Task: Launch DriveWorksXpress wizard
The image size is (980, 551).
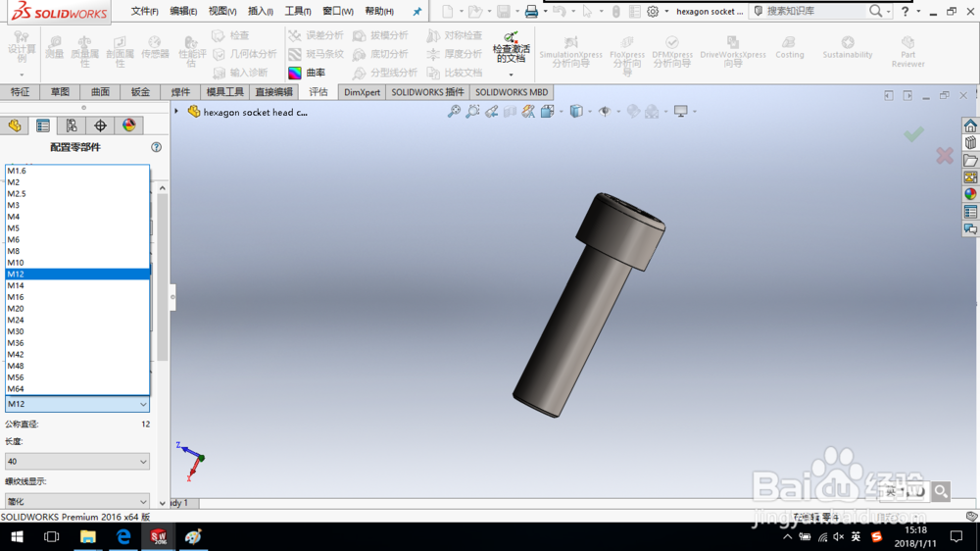Action: click(732, 51)
